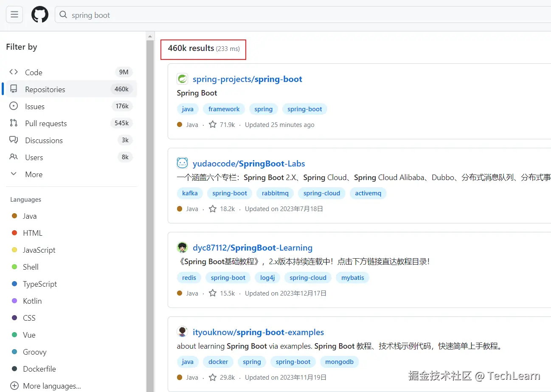
Task: Select the 'java' tag under spring-projects/spring-boot
Action: pos(188,109)
